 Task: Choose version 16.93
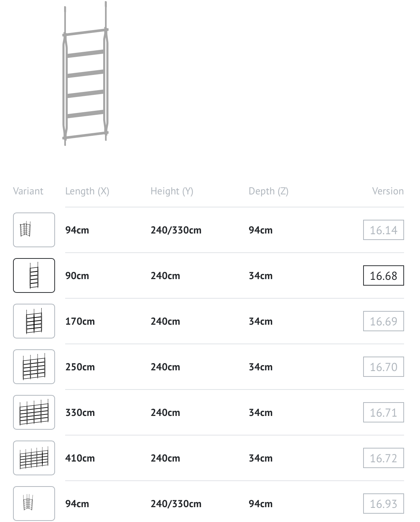click(383, 504)
